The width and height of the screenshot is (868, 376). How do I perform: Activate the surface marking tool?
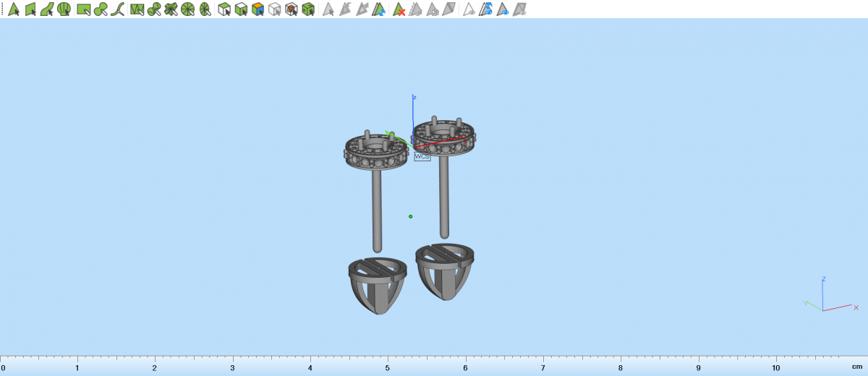point(47,9)
